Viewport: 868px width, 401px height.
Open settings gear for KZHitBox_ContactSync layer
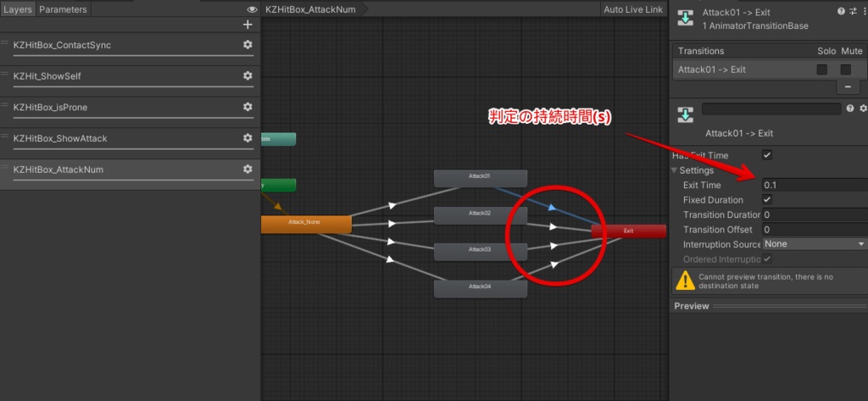(248, 44)
